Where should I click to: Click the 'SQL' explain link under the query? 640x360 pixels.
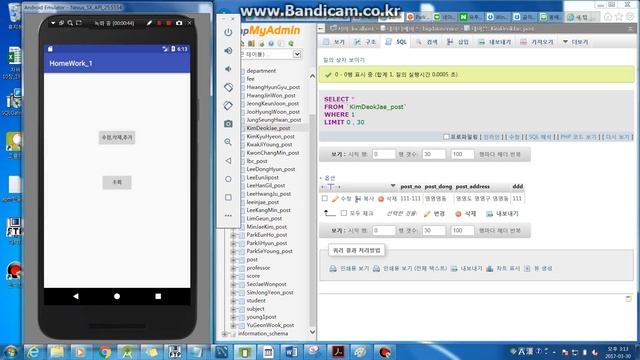pos(540,137)
